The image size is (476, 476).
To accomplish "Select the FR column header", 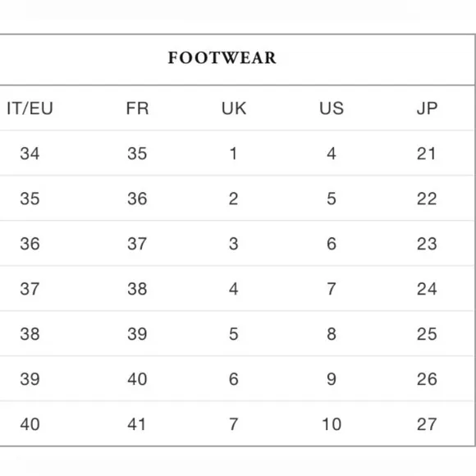I will pos(137,108).
